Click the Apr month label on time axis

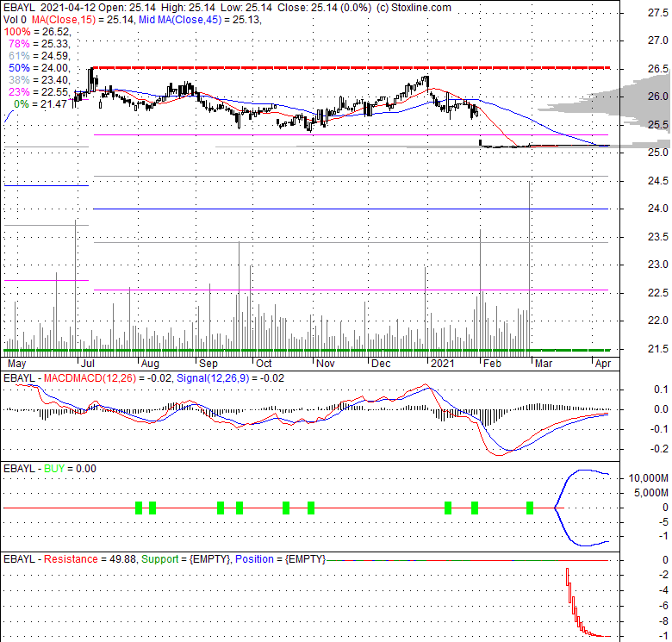(x=603, y=364)
